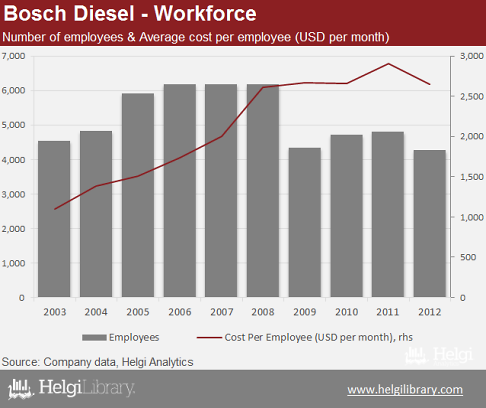Select the 2003 employees bar
486x408 pixels.
point(54,219)
